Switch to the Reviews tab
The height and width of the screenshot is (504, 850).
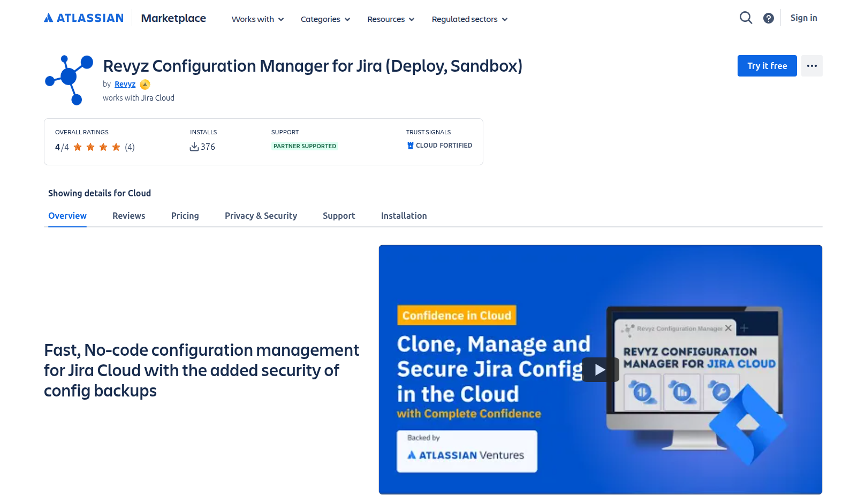pos(128,216)
